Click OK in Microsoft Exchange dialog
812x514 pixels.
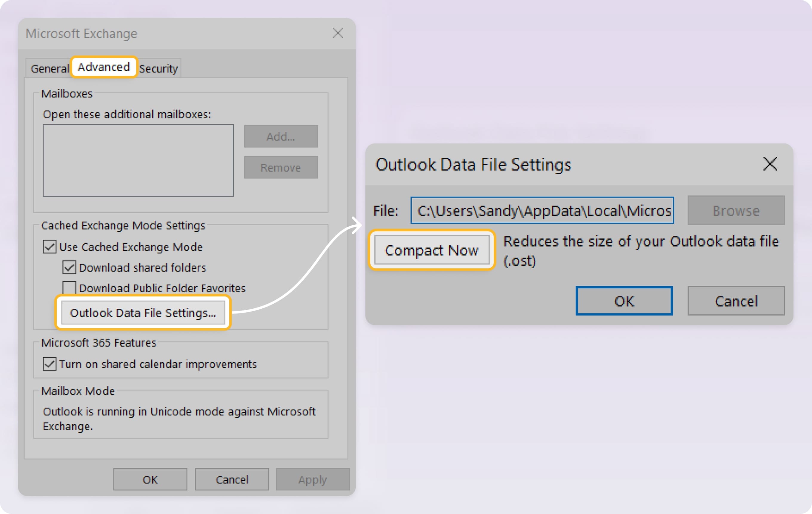pyautogui.click(x=150, y=479)
